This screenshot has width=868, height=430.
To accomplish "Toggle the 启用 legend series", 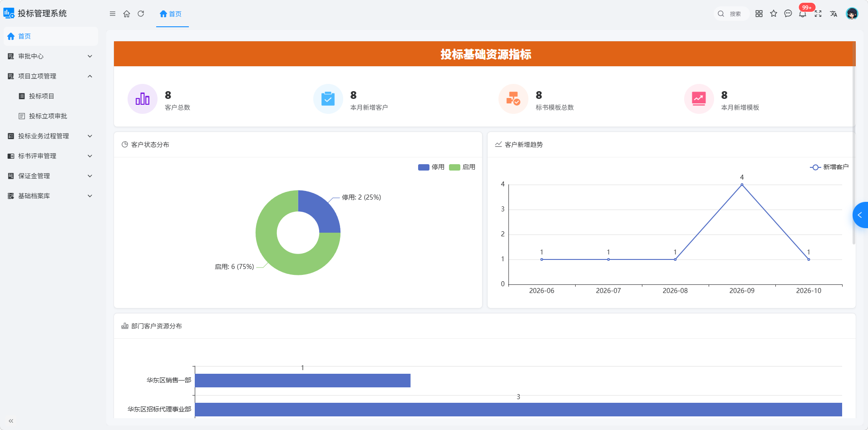I will (462, 167).
